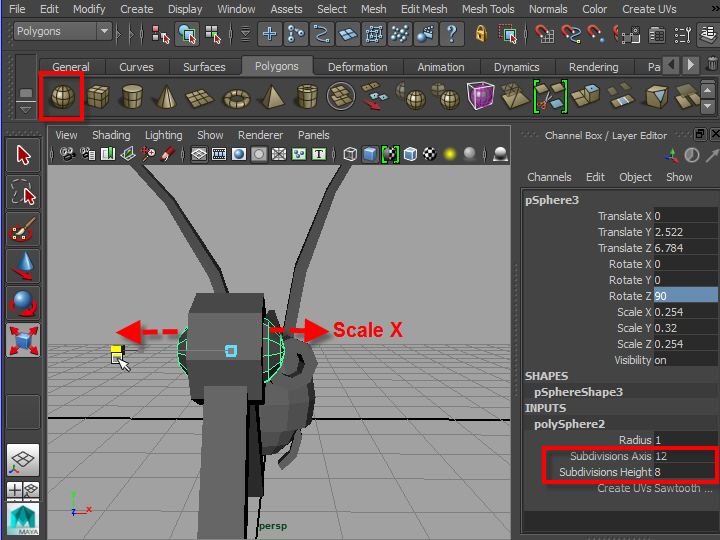Create a polygon torus from shelf
Screen dimensions: 720x540
[236, 98]
